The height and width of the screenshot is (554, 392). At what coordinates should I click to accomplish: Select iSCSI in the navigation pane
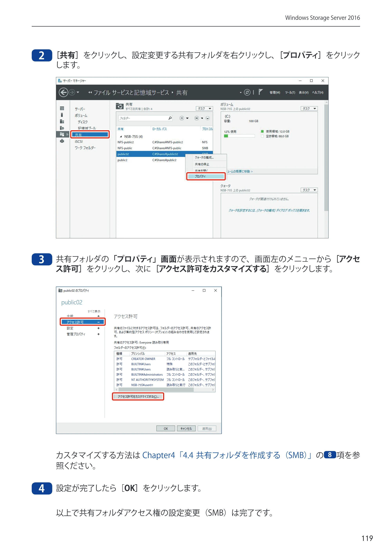click(x=78, y=141)
